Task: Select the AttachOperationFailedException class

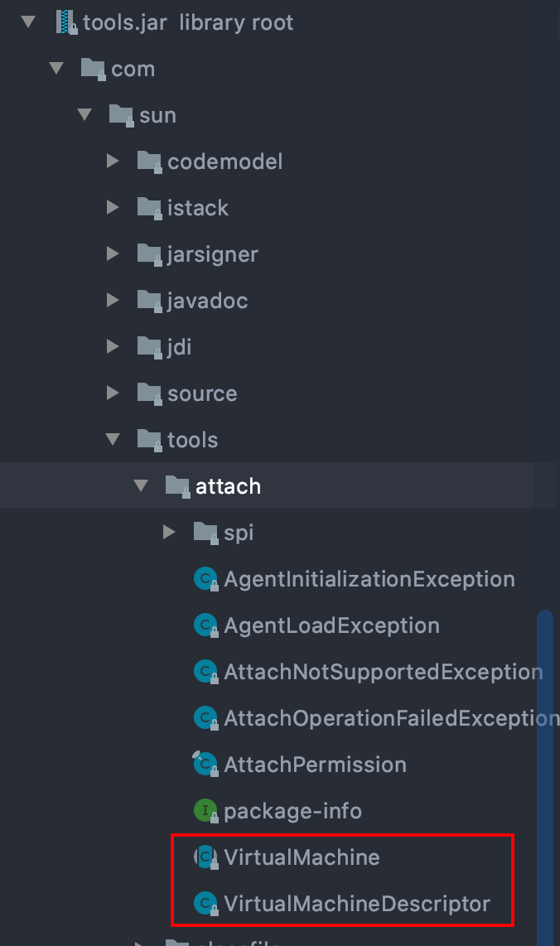Action: tap(389, 718)
